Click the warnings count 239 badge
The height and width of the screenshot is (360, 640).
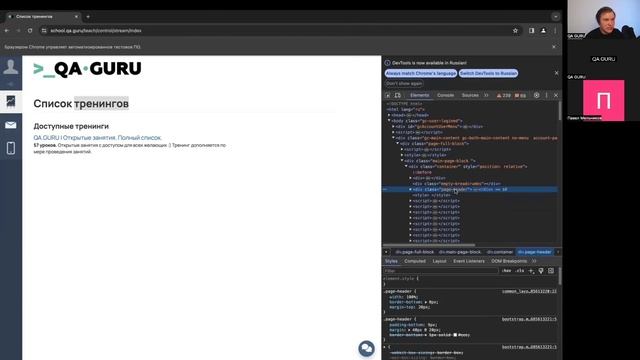pyautogui.click(x=504, y=95)
